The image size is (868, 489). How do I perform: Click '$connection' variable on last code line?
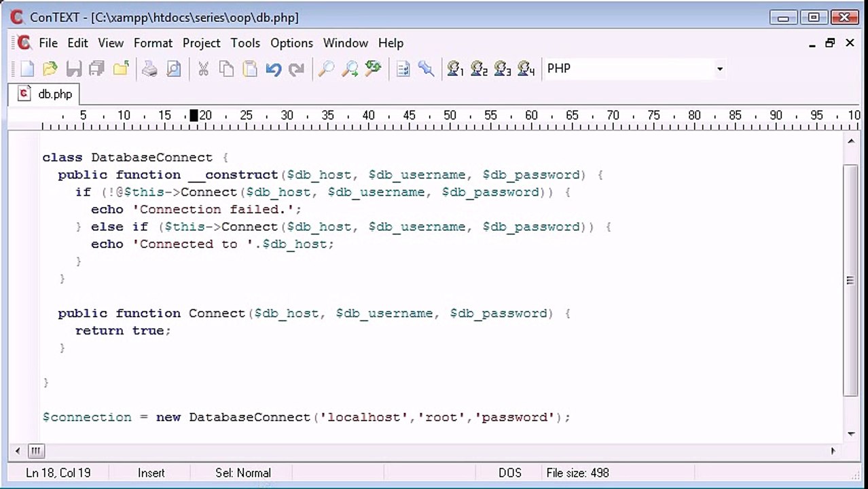[87, 417]
